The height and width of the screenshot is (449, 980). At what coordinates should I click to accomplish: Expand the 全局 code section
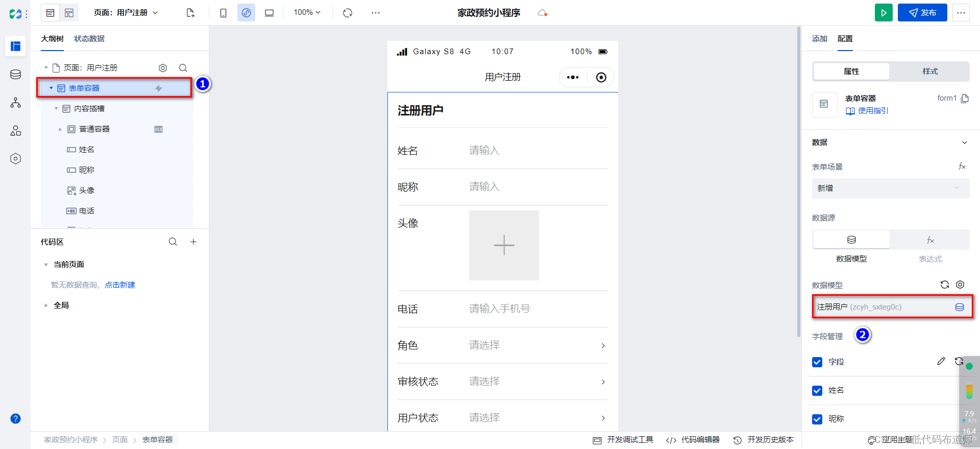(46, 305)
